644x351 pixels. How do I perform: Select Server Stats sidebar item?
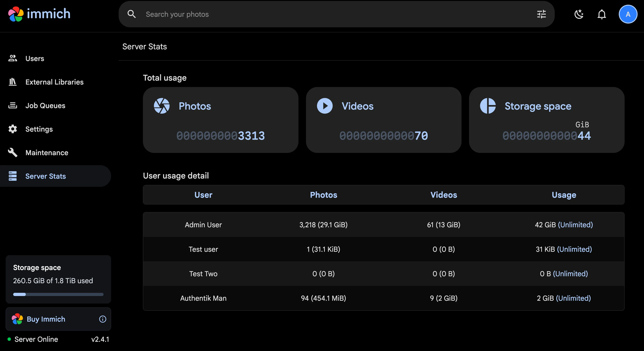(x=46, y=176)
